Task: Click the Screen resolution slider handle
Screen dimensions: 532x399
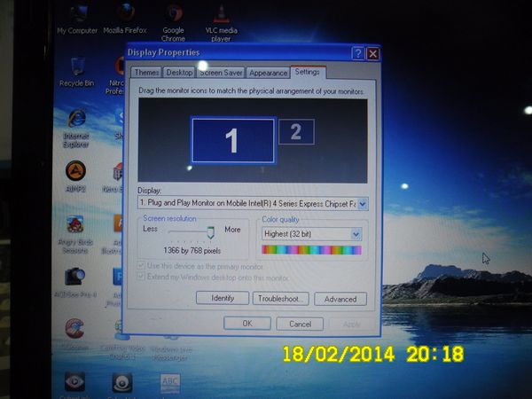Action: [x=211, y=232]
